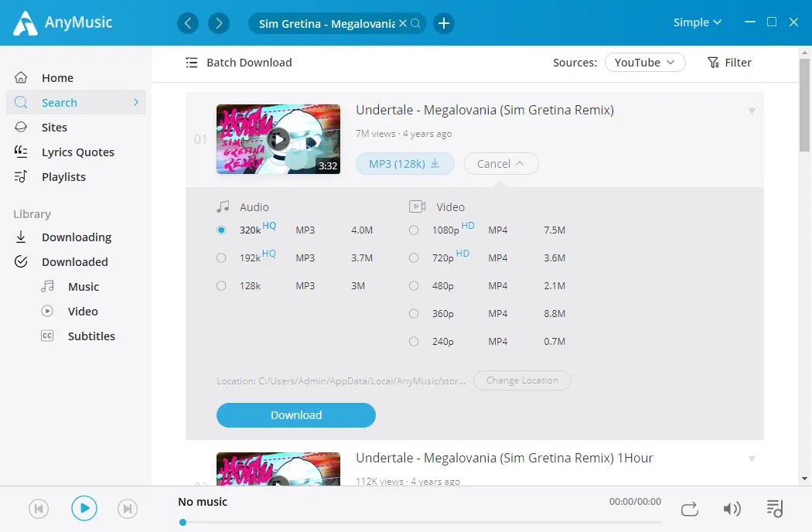Image resolution: width=812 pixels, height=532 pixels.
Task: Adjust the playback progress slider
Action: pyautogui.click(x=183, y=522)
